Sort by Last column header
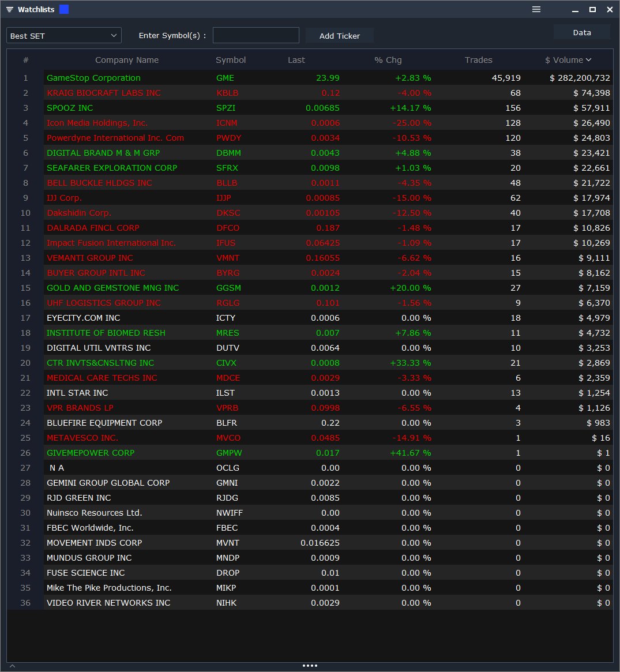The height and width of the screenshot is (672, 620). pyautogui.click(x=296, y=60)
